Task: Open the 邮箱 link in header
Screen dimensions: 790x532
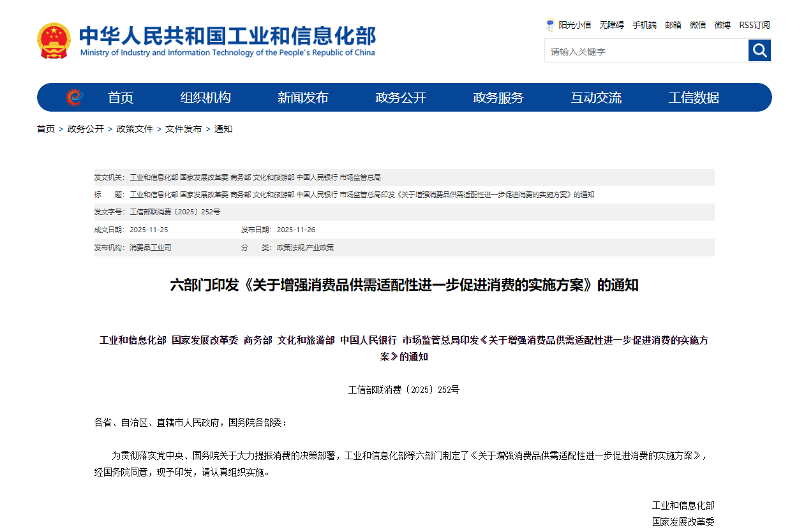Action: pyautogui.click(x=673, y=25)
